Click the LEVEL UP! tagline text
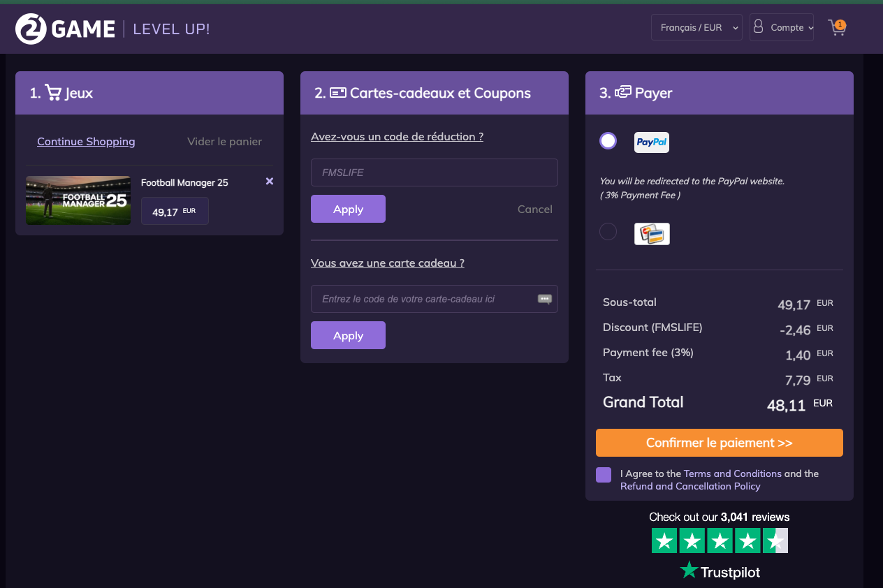 [171, 29]
